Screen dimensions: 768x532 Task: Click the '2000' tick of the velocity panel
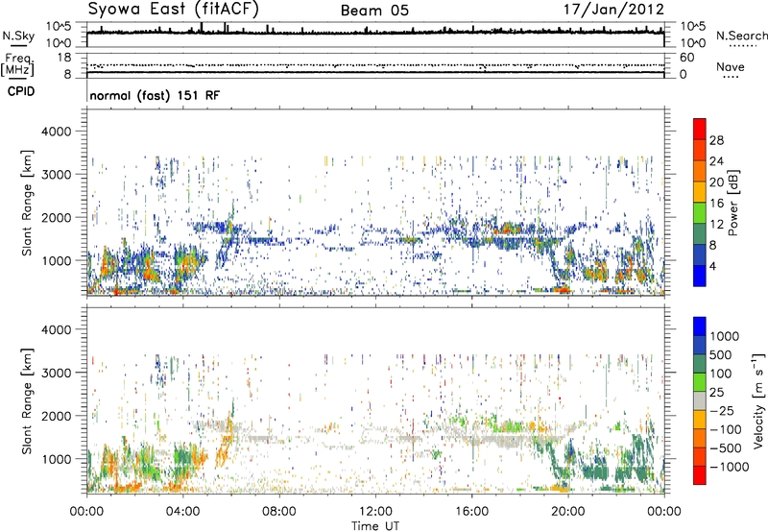pos(56,416)
